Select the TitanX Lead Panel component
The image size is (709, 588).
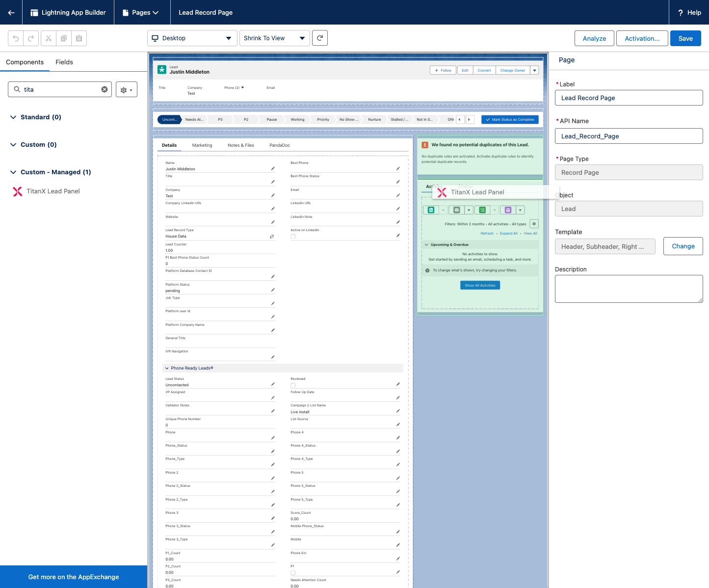tap(53, 191)
